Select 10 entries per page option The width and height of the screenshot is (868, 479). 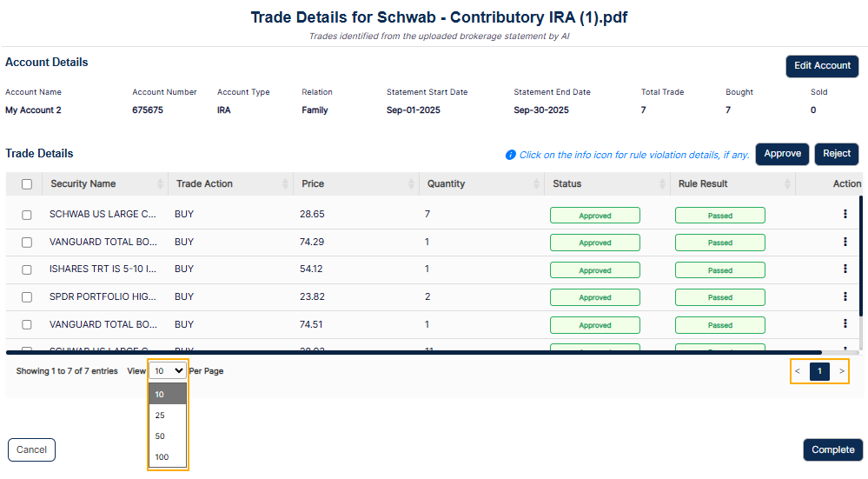coord(168,395)
